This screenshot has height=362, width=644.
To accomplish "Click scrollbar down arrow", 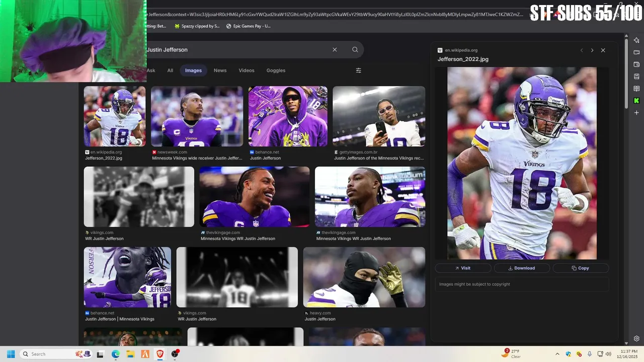I will pyautogui.click(x=626, y=343).
